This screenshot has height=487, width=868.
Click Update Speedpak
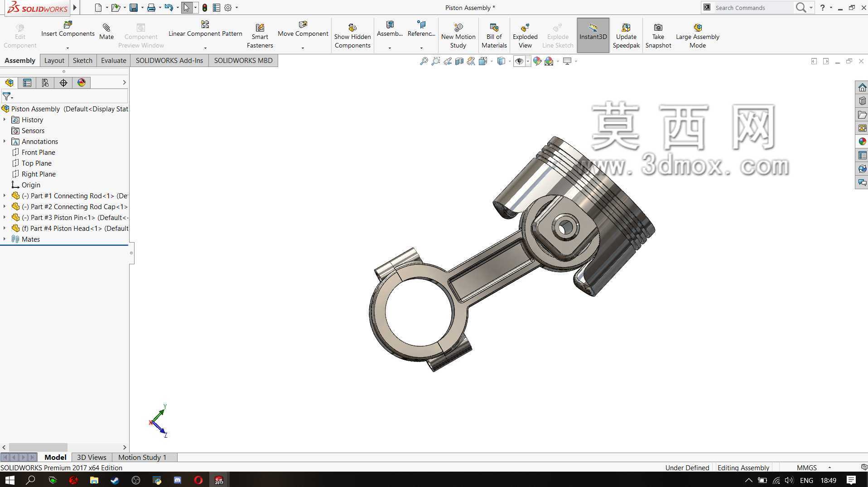click(626, 36)
